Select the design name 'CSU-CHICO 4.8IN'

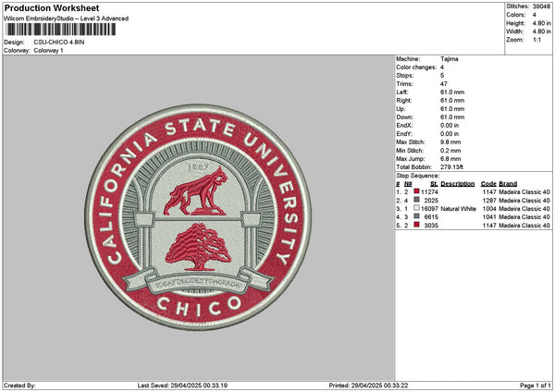[59, 43]
